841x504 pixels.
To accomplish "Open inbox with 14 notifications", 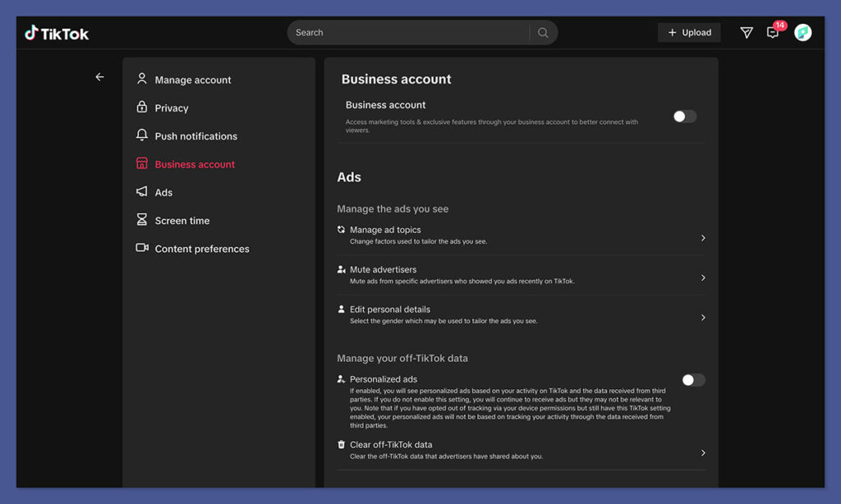I will click(773, 33).
